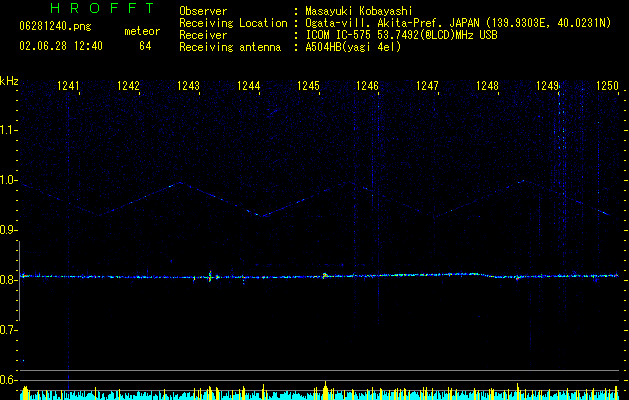629x400 pixels.
Task: Click the meteor count 64
Action: [145, 46]
